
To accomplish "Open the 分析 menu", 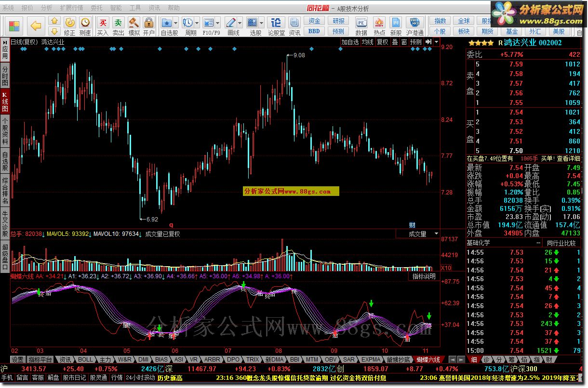I will click(x=47, y=8).
